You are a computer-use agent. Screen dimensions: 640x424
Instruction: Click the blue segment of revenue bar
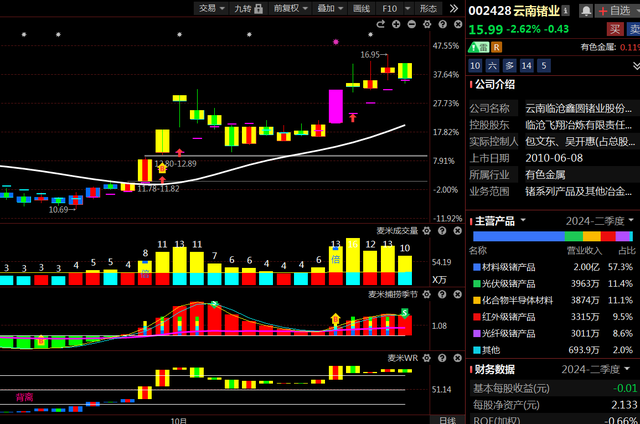[519, 236]
